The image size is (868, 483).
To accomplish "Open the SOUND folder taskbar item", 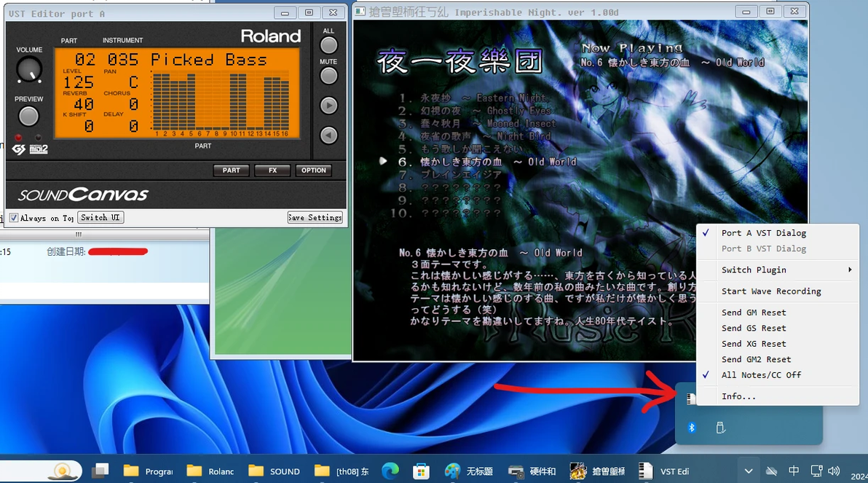I will point(274,471).
